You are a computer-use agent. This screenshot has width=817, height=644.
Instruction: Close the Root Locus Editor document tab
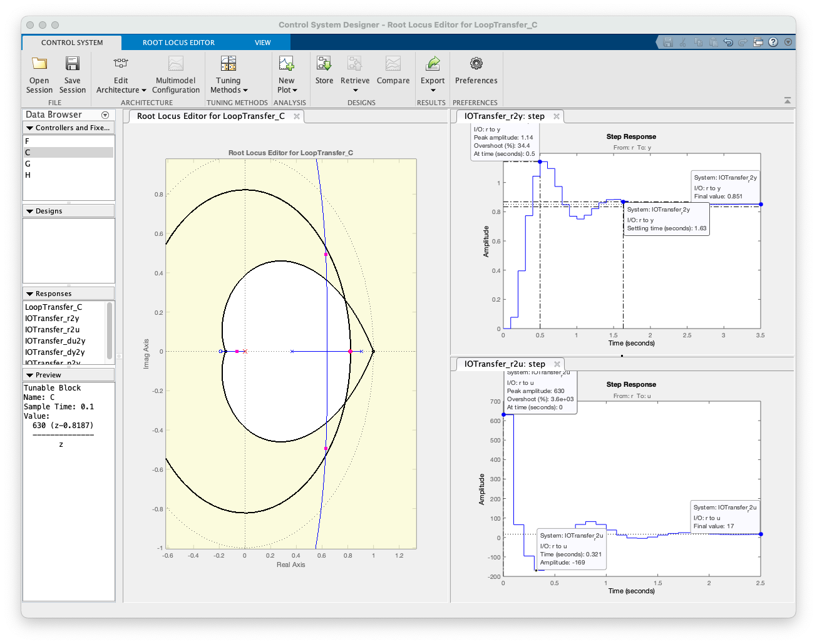pos(297,116)
